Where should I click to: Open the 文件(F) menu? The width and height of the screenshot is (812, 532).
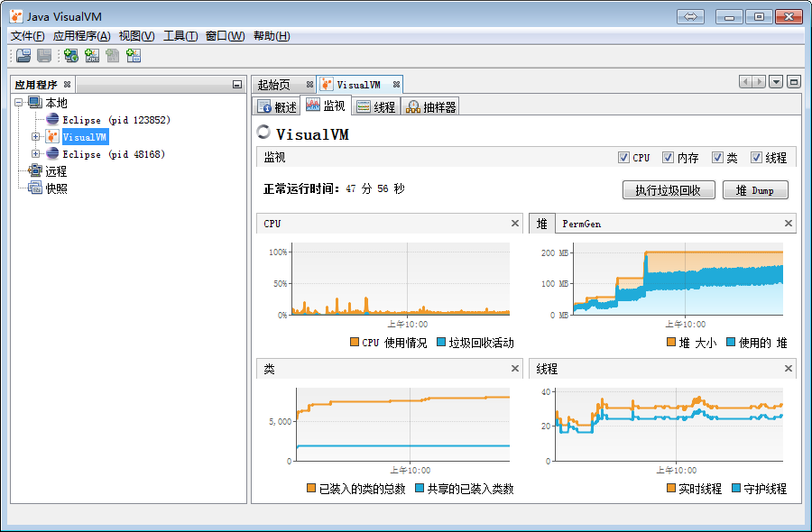pos(27,36)
